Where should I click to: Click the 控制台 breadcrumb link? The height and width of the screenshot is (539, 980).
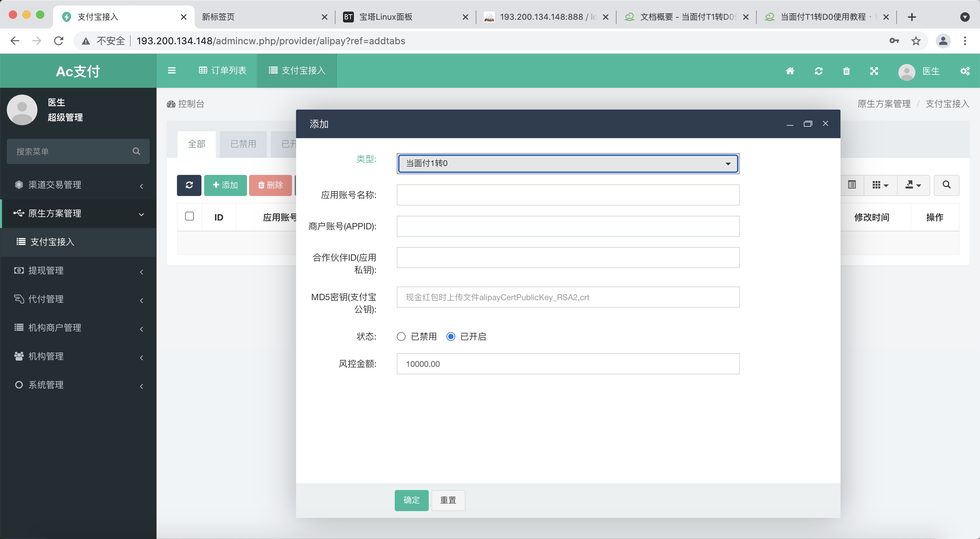click(186, 104)
